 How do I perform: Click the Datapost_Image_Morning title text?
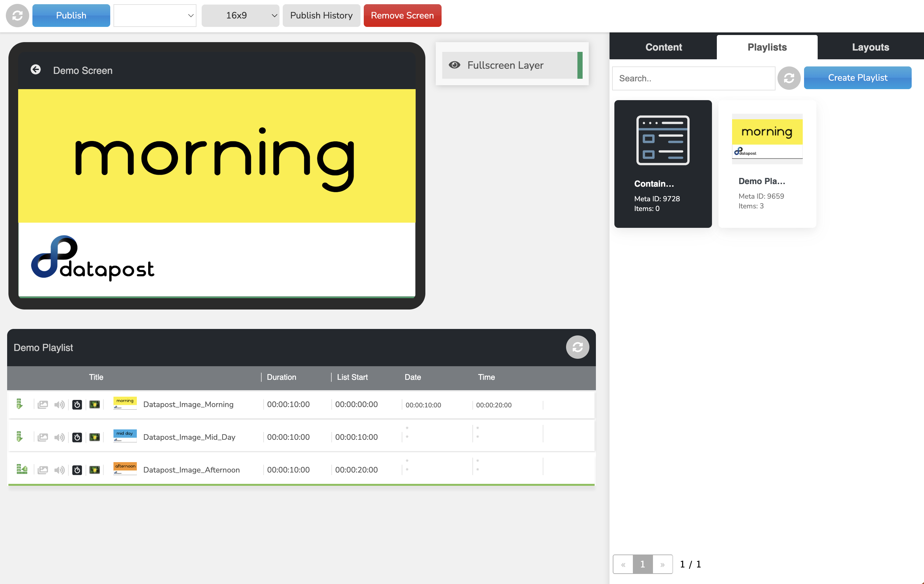coord(188,404)
